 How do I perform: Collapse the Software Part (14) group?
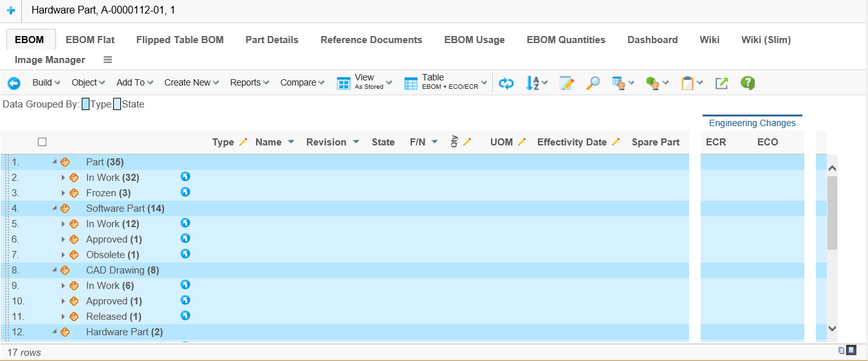(55, 208)
